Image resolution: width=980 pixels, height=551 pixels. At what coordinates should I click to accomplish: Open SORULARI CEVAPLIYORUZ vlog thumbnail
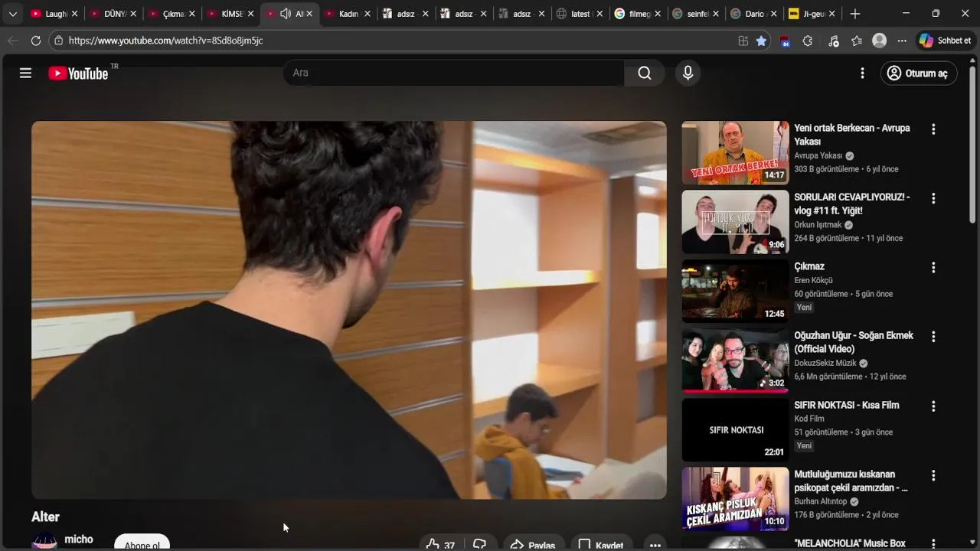[735, 222]
